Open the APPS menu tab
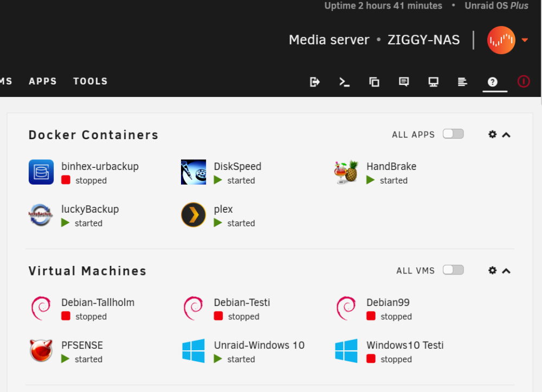This screenshot has height=392, width=542. tap(43, 81)
